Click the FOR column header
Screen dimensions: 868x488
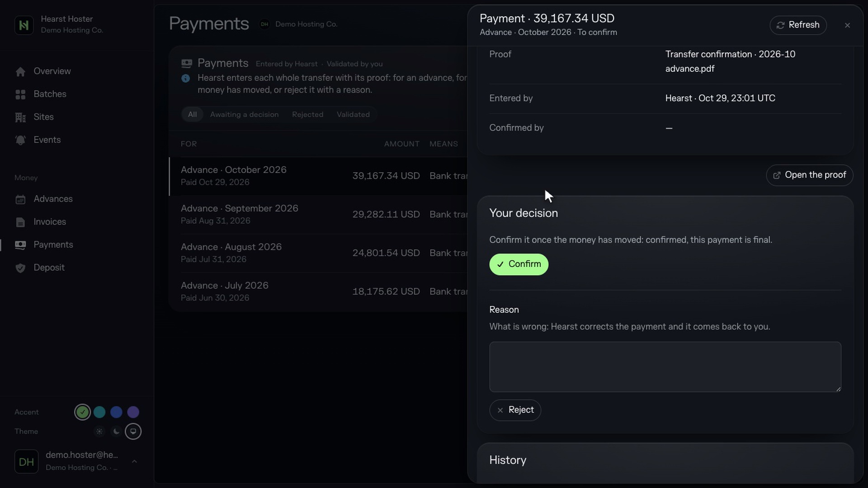click(189, 144)
